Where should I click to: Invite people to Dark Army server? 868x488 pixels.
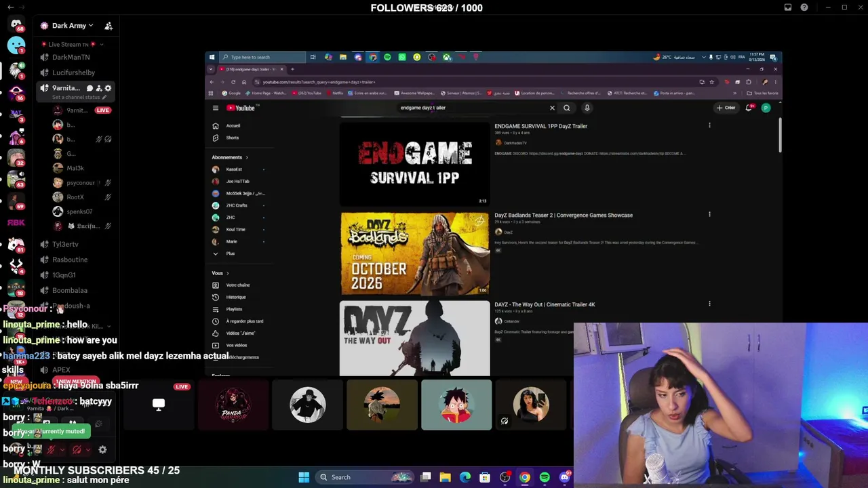click(x=108, y=26)
